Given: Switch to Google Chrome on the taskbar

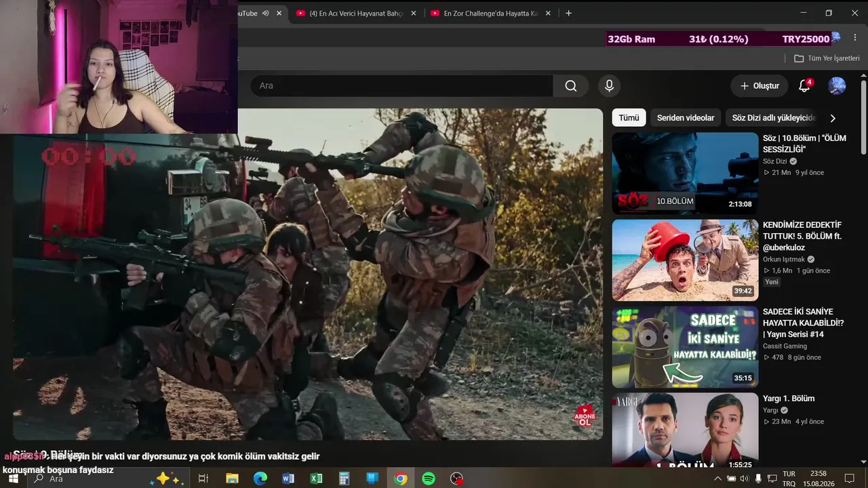Looking at the screenshot, I should tap(401, 479).
